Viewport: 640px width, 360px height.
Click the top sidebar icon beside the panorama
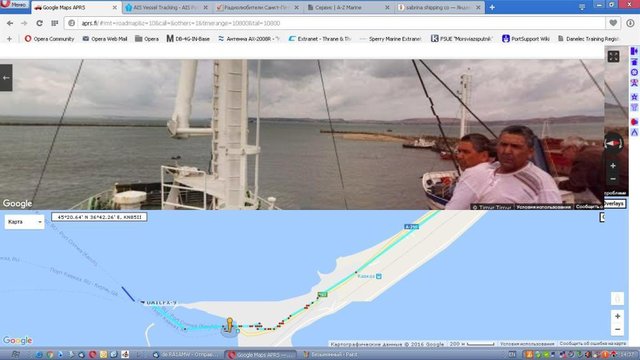tap(634, 51)
